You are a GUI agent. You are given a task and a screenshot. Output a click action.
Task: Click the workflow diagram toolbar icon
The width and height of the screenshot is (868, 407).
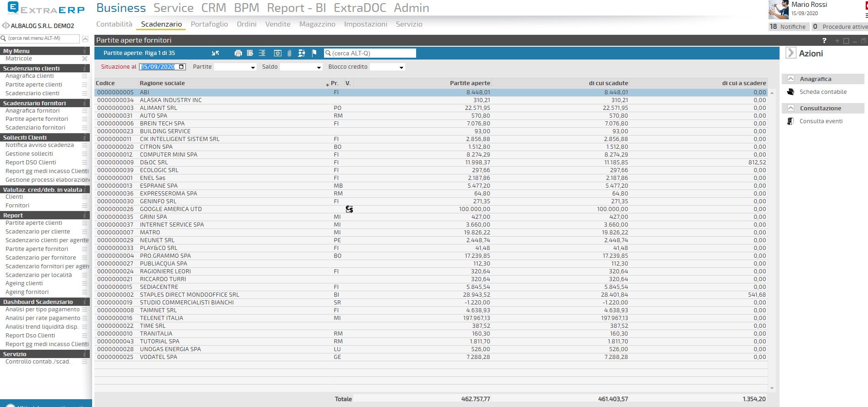coord(302,53)
